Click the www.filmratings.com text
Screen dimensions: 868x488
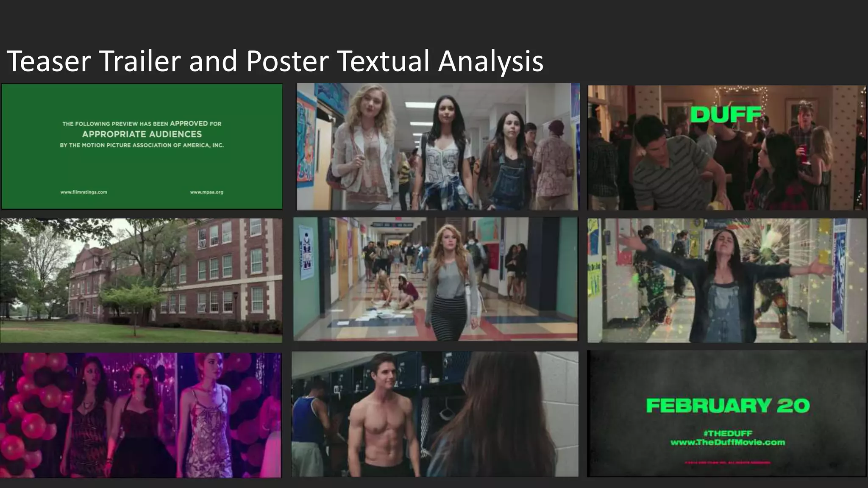click(84, 192)
